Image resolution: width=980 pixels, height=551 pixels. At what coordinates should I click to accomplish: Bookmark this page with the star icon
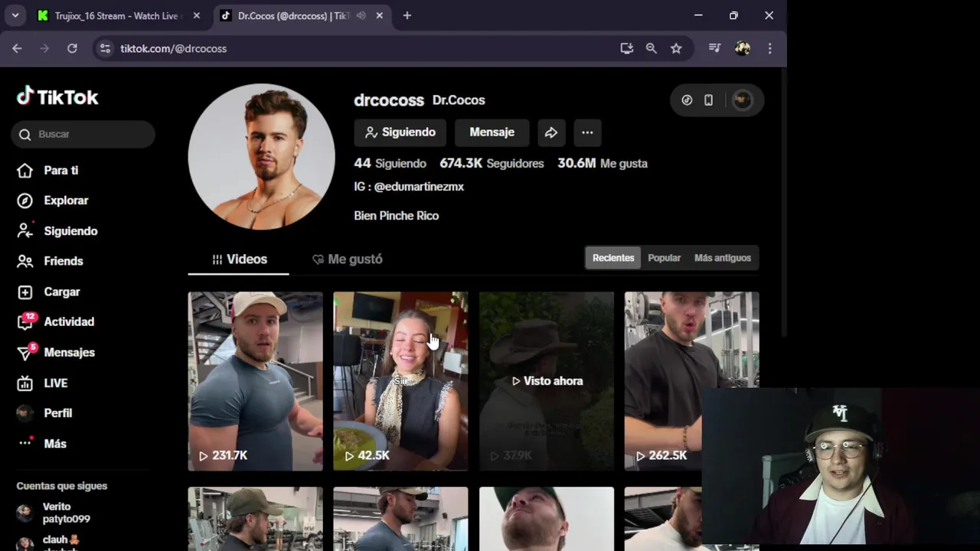[x=676, y=48]
